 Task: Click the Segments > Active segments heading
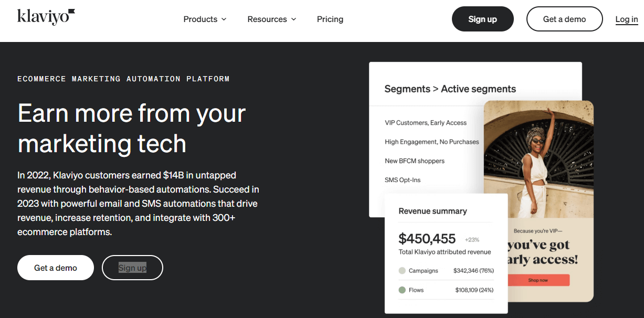pos(450,89)
